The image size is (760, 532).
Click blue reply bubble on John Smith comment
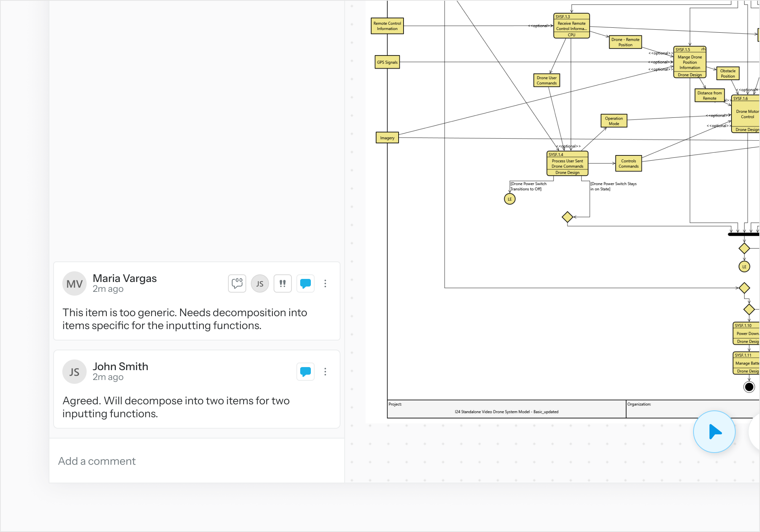306,372
